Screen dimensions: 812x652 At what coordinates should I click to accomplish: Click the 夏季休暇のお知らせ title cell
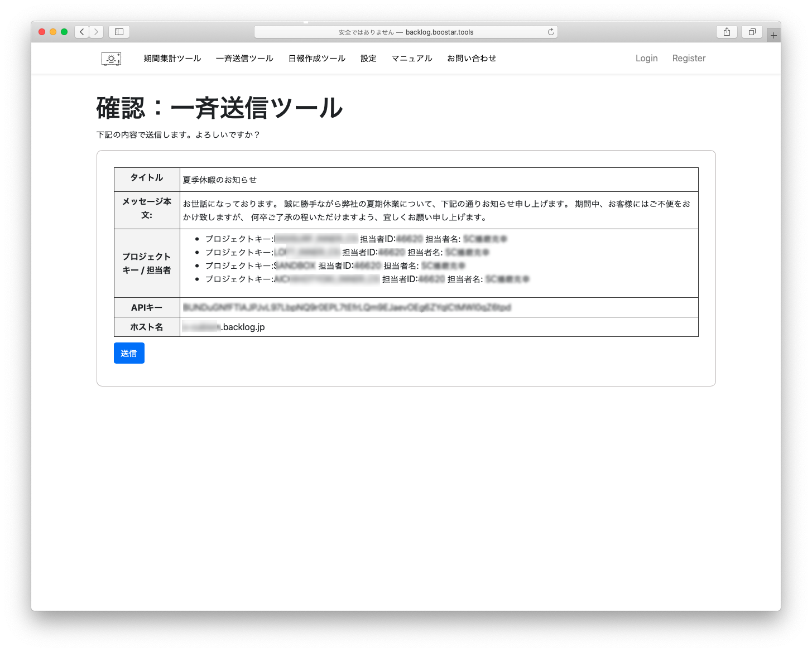click(x=220, y=180)
